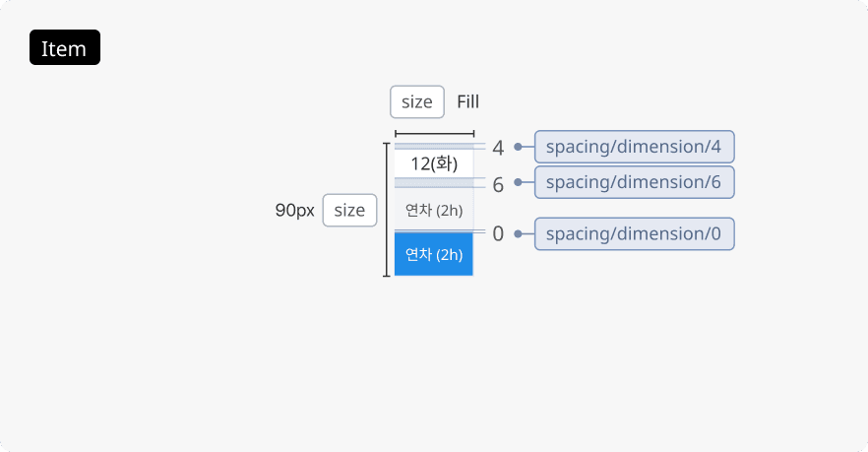Select the size tag beside Fill
This screenshot has width=868, height=452.
417,101
